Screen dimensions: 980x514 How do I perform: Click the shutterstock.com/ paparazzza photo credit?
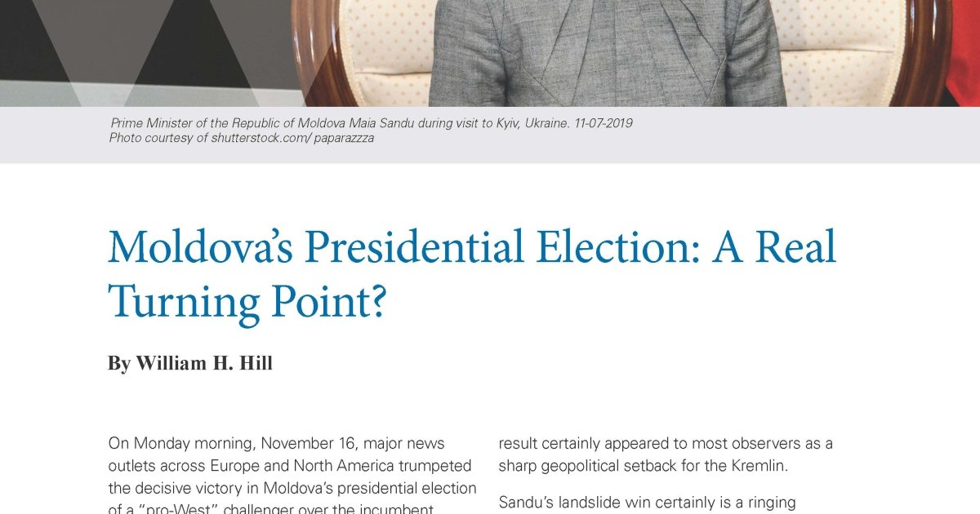pos(292,138)
